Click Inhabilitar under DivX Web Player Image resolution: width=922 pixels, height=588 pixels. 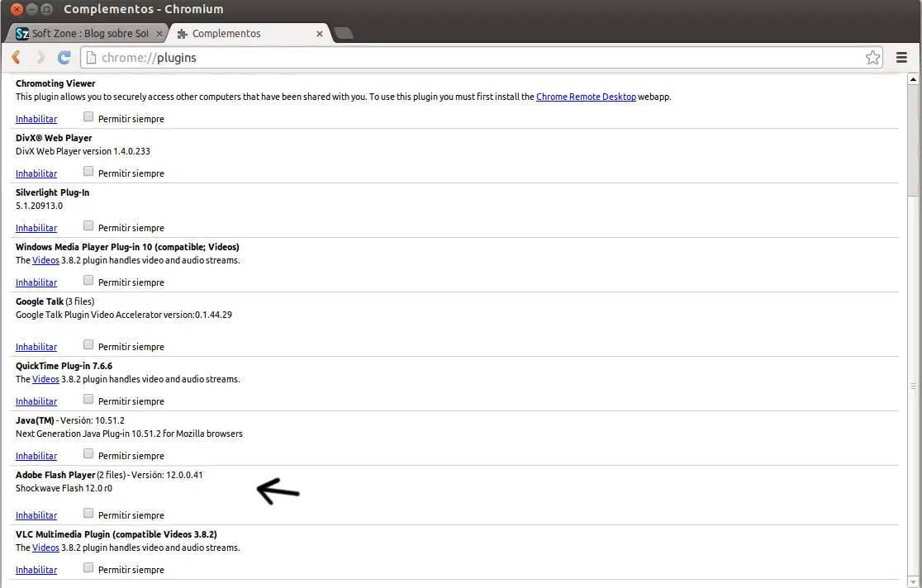click(36, 173)
